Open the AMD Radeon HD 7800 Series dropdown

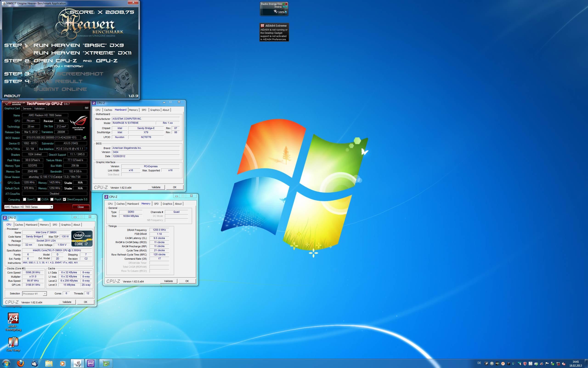(x=28, y=207)
